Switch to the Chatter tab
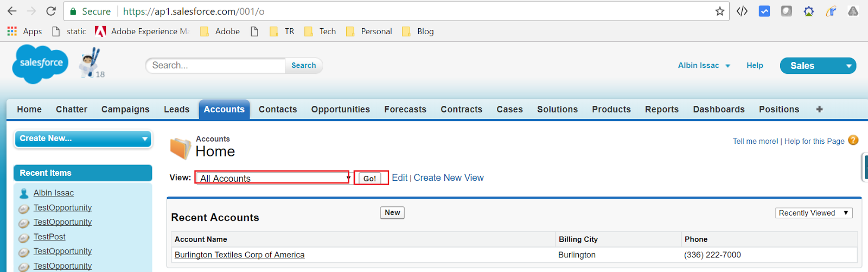The image size is (868, 272). tap(72, 109)
